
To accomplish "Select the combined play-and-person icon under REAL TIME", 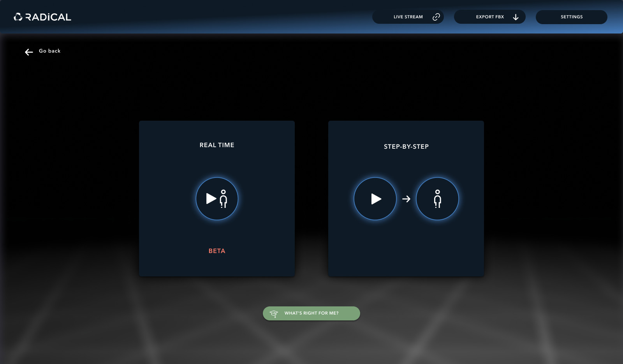I will pos(217,199).
